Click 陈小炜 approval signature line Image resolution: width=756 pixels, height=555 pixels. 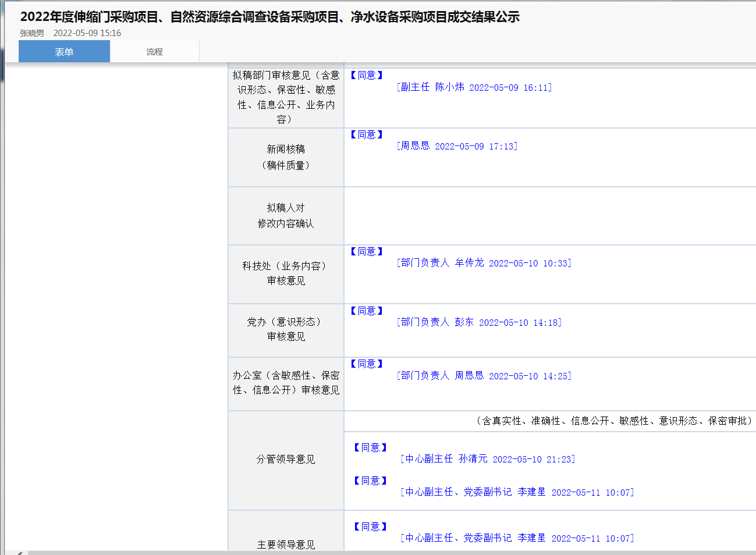click(x=474, y=87)
